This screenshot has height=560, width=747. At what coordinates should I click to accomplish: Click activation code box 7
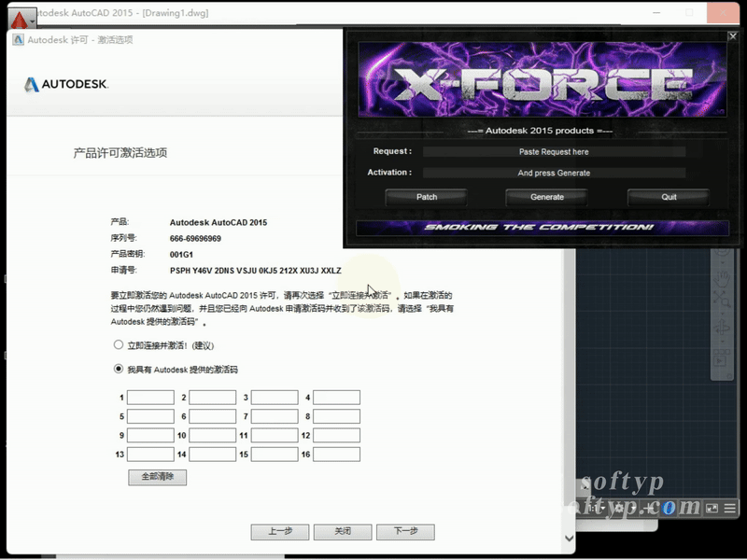pos(275,416)
